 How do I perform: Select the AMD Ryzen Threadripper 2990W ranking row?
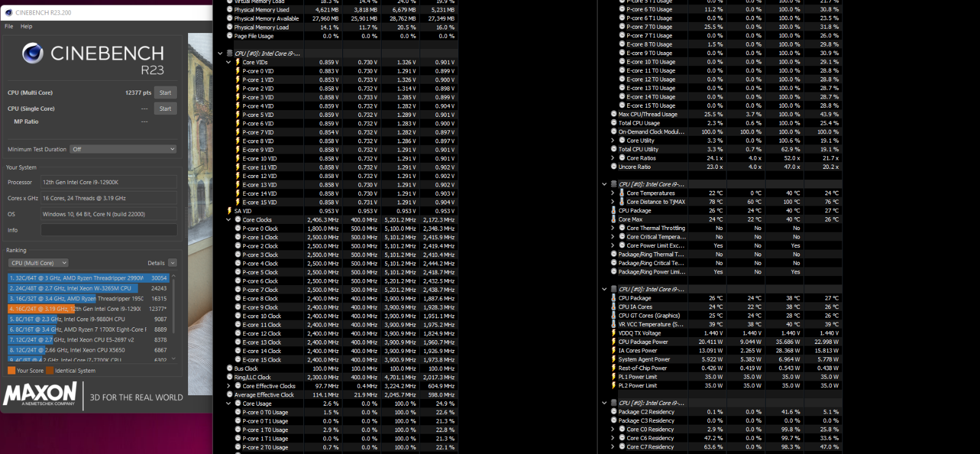88,278
